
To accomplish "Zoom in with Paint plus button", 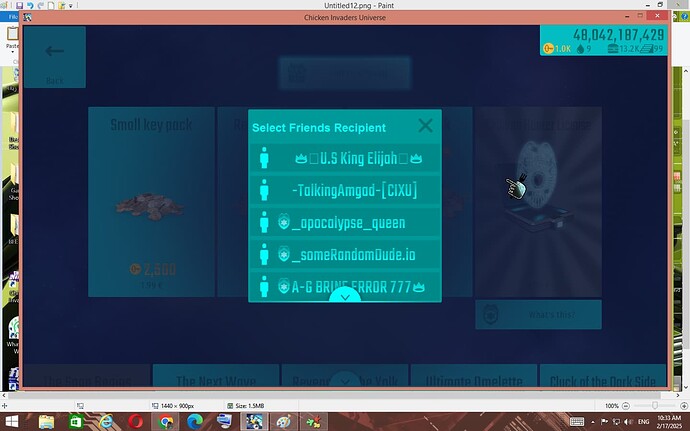I will 684,405.
